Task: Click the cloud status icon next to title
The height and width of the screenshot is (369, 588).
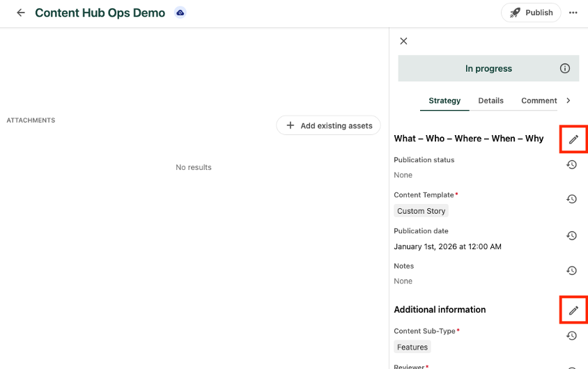Action: coord(180,13)
